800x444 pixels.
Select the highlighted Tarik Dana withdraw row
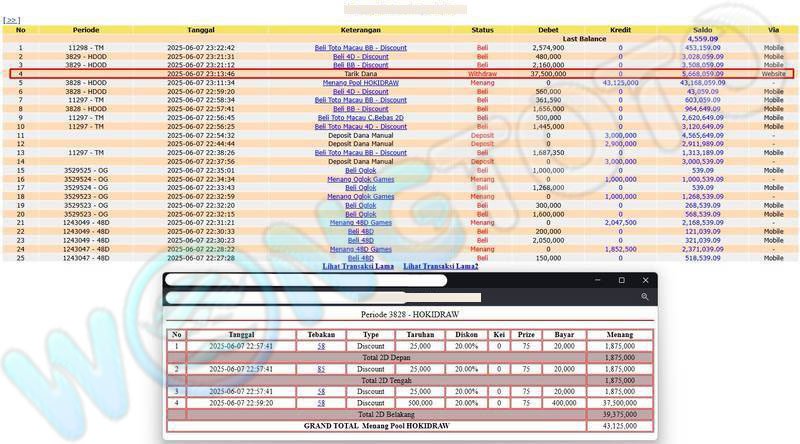pos(360,74)
